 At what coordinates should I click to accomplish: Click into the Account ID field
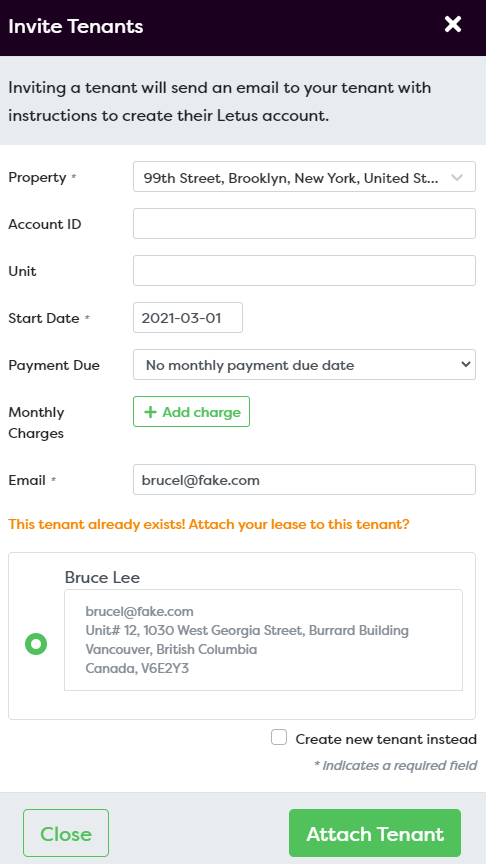tap(304, 224)
